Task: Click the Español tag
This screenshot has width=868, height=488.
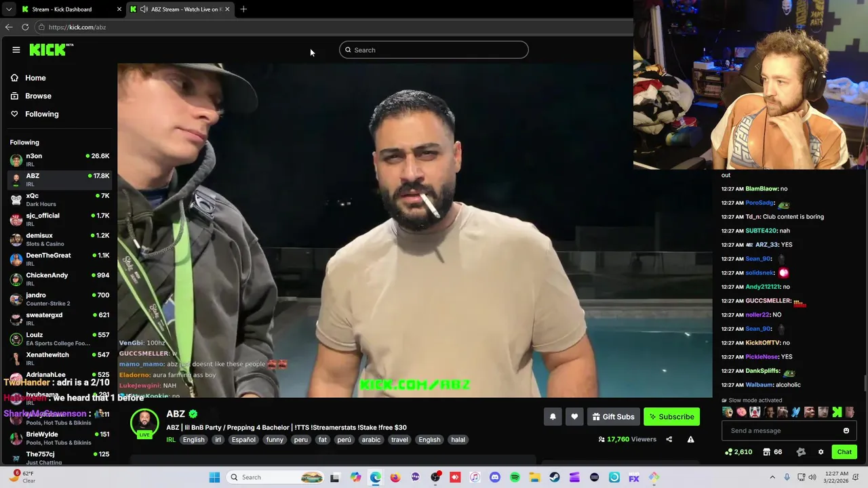Action: coord(243,440)
